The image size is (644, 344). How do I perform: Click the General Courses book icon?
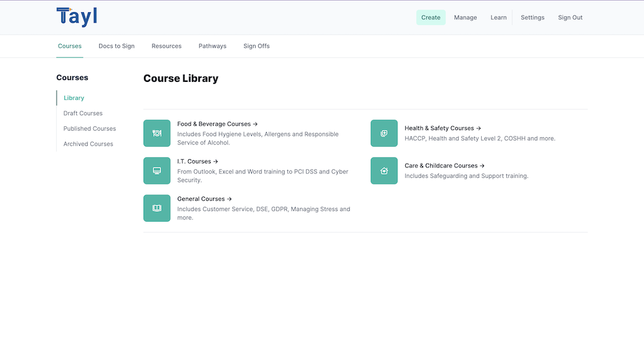(x=156, y=208)
